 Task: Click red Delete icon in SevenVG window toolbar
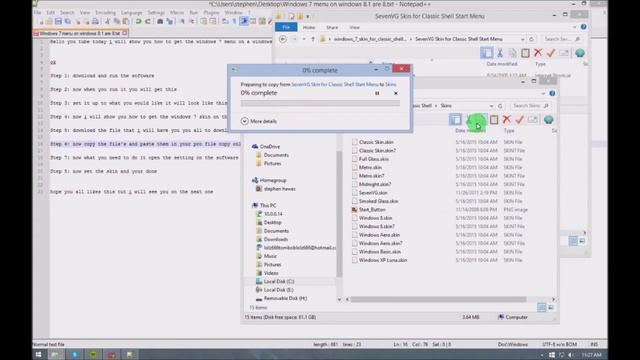[x=538, y=53]
